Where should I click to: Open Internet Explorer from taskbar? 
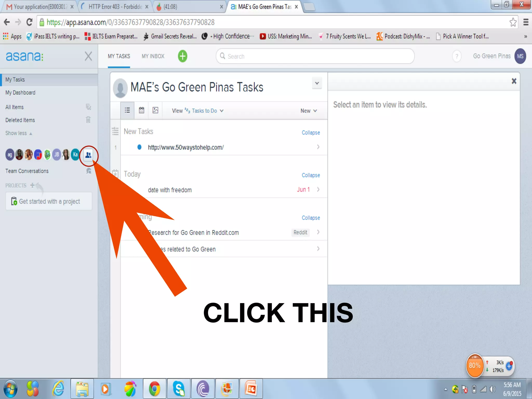point(58,389)
